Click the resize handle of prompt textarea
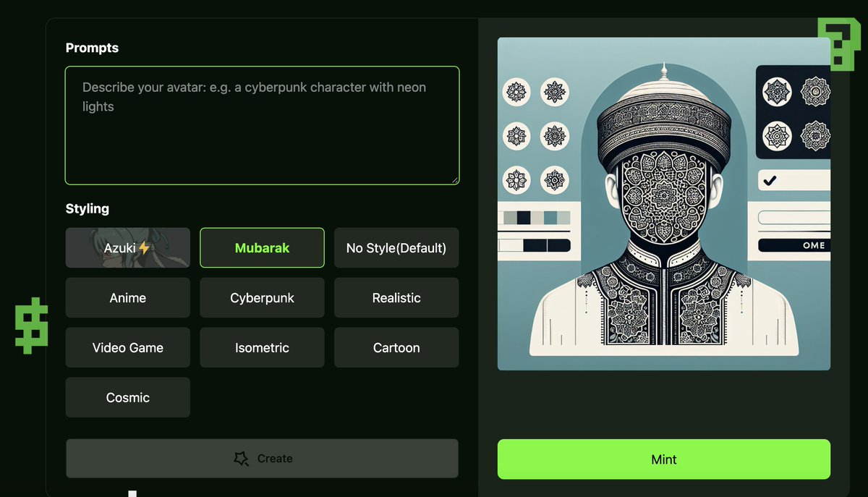 [454, 179]
